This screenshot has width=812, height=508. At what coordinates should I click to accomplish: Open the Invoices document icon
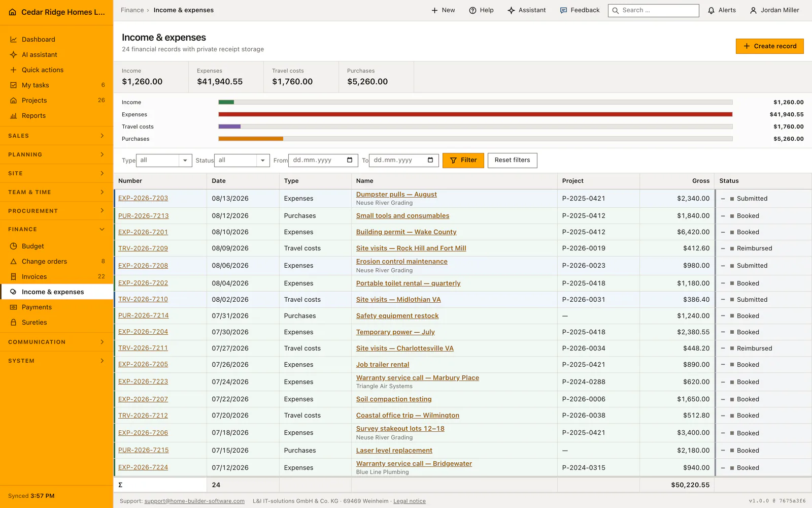coord(14,277)
